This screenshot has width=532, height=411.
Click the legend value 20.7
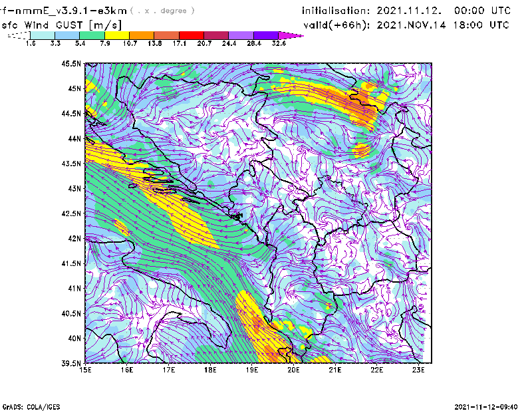pyautogui.click(x=204, y=43)
